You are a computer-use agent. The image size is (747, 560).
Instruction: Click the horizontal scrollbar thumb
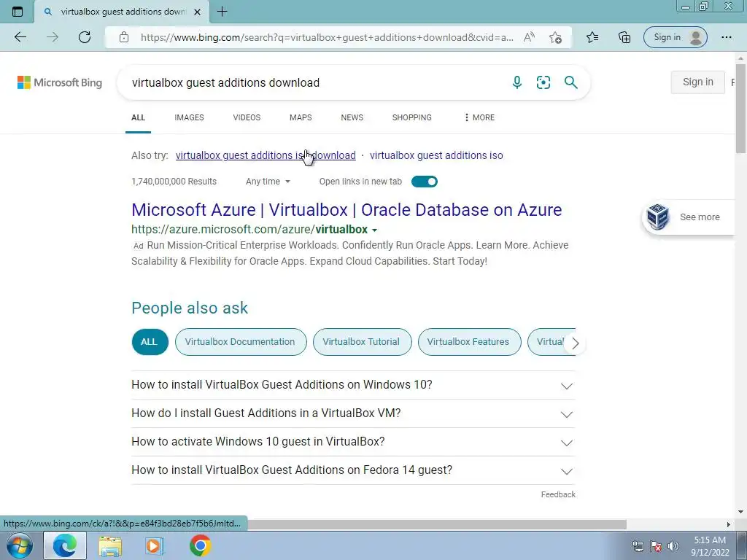pos(437,524)
